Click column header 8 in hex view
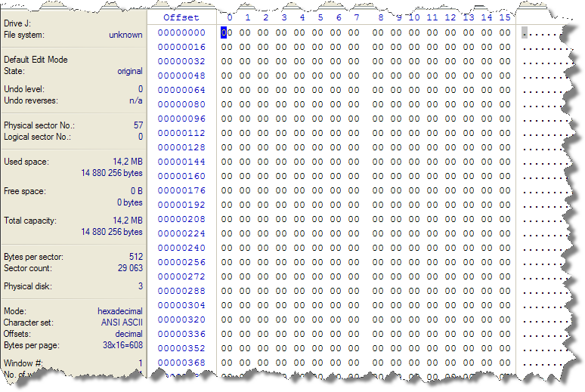This screenshot has height=392, width=585. [x=380, y=17]
